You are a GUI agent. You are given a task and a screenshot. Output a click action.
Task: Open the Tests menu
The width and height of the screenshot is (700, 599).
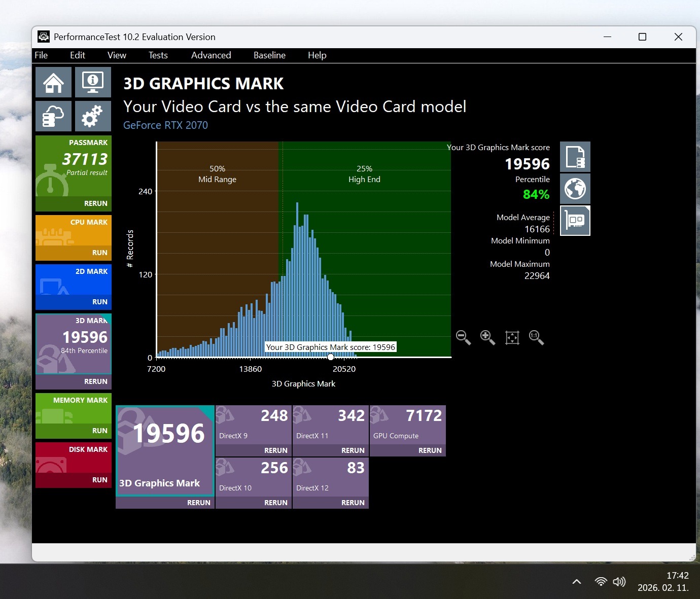coord(158,55)
